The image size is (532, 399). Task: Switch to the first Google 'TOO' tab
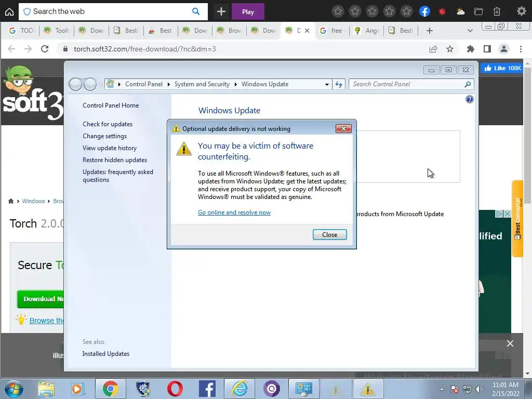click(x=22, y=31)
